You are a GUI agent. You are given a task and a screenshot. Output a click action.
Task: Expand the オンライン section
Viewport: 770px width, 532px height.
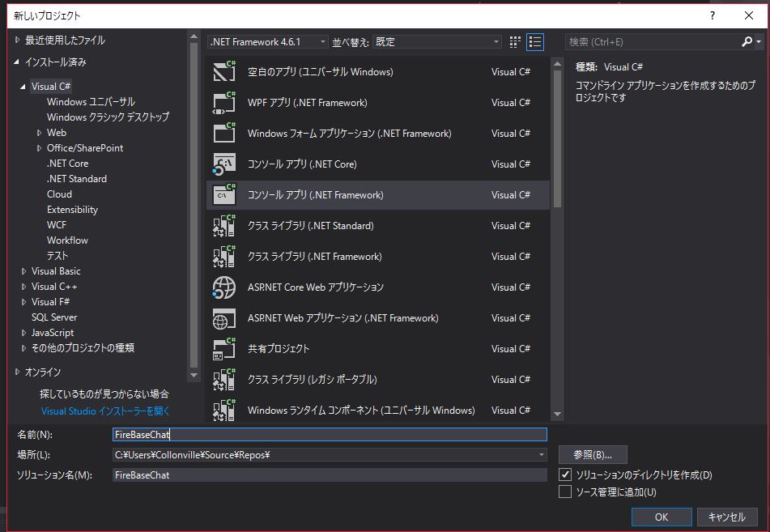pos(18,372)
